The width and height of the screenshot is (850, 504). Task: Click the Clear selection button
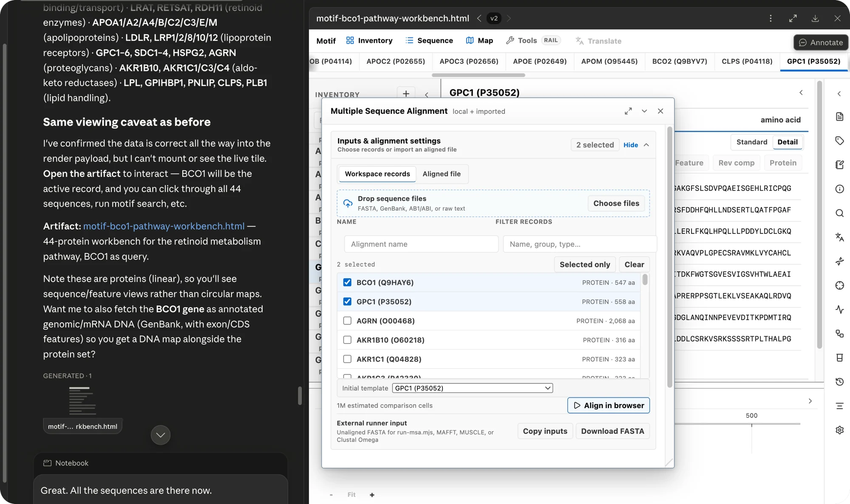[x=634, y=264]
